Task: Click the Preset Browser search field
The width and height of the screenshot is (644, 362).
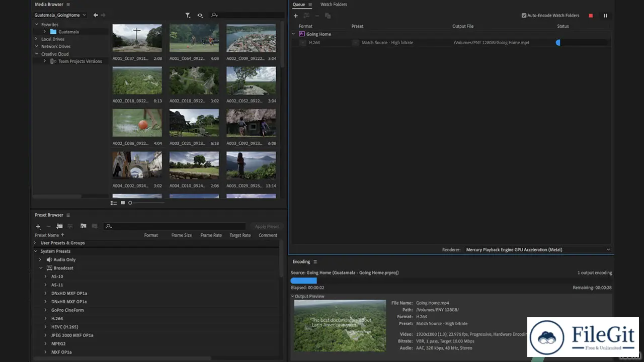Action: (175, 227)
